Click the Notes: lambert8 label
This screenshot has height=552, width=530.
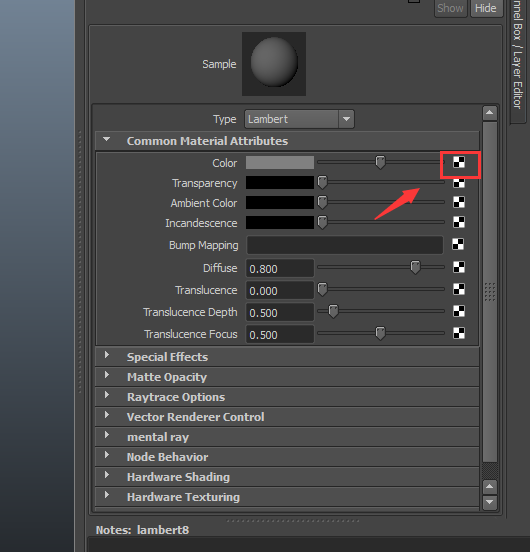tap(143, 530)
